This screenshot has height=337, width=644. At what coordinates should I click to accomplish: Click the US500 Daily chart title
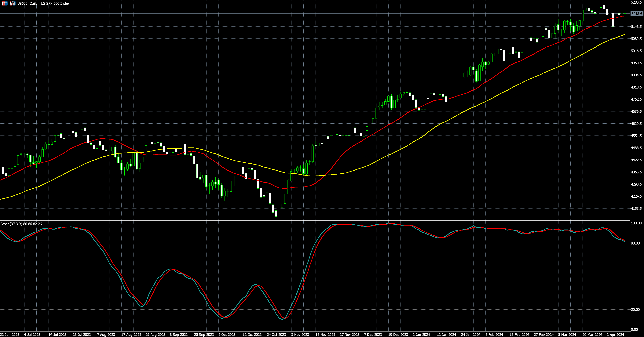pyautogui.click(x=43, y=3)
